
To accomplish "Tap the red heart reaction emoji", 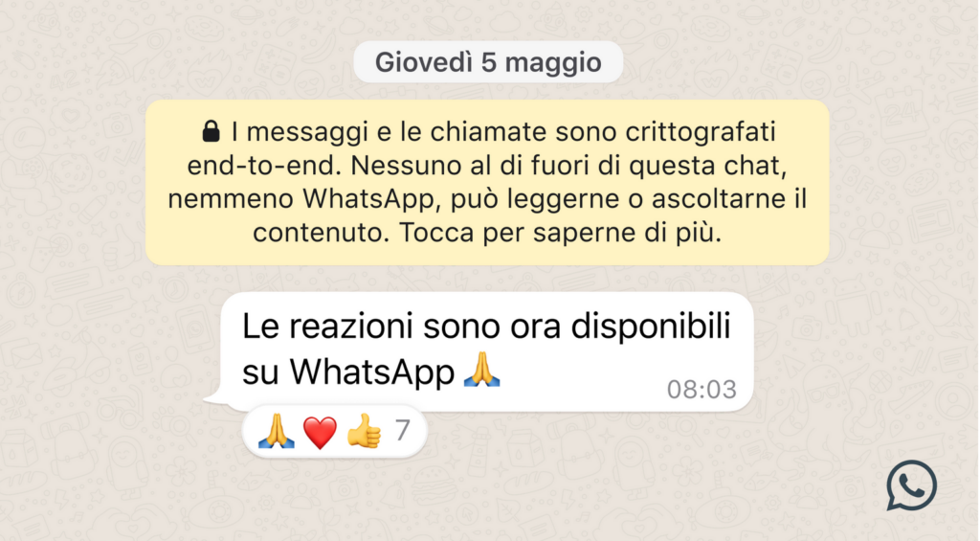I will pyautogui.click(x=320, y=433).
